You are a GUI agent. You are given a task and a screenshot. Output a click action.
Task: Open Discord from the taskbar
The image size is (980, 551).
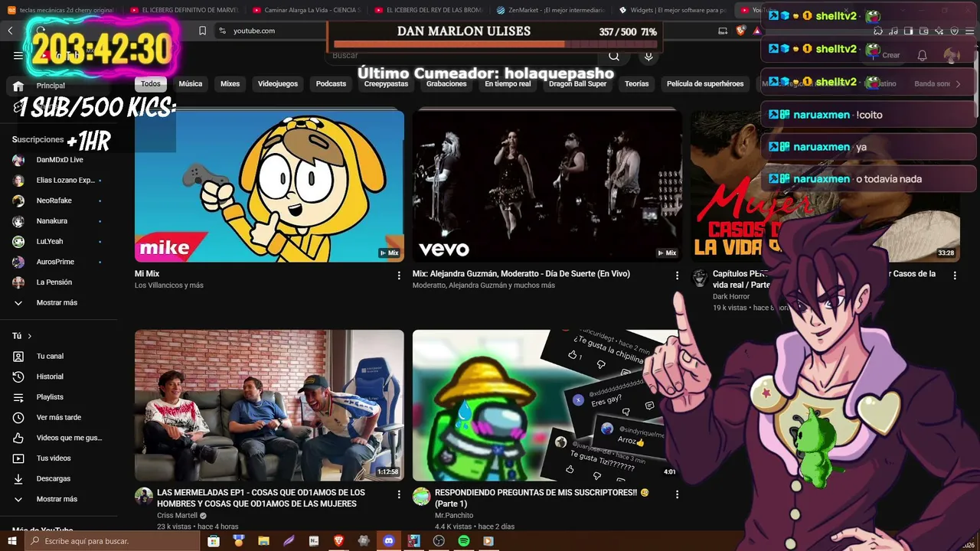[388, 541]
